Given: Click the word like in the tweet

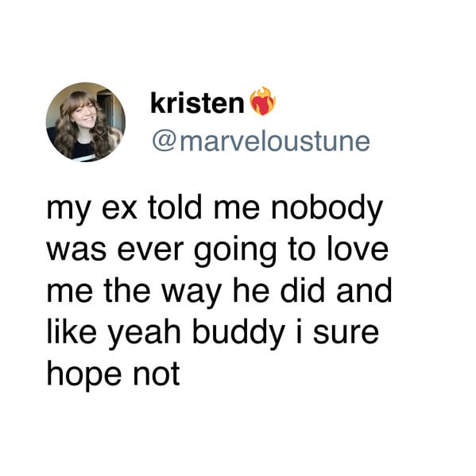Looking at the screenshot, I should point(72,331).
